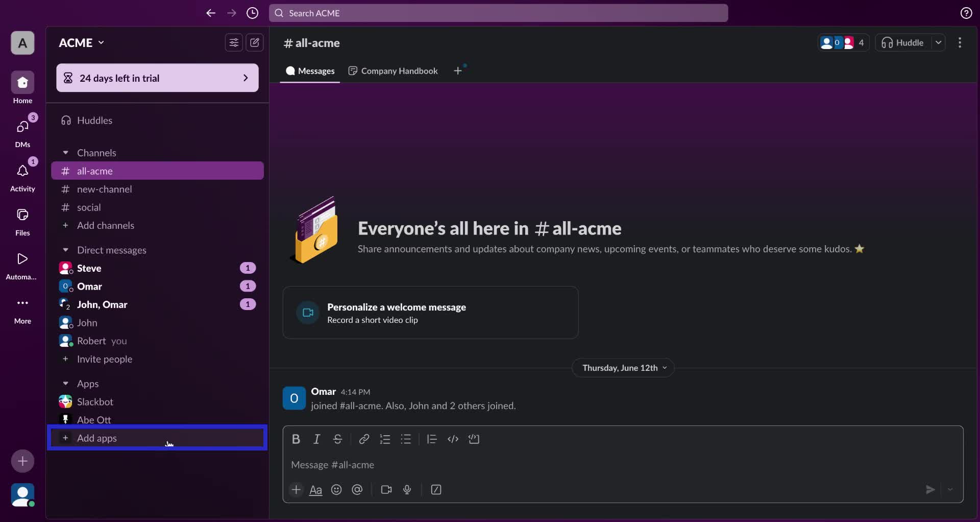Open DMs in the left rail
980x522 pixels.
click(x=22, y=129)
